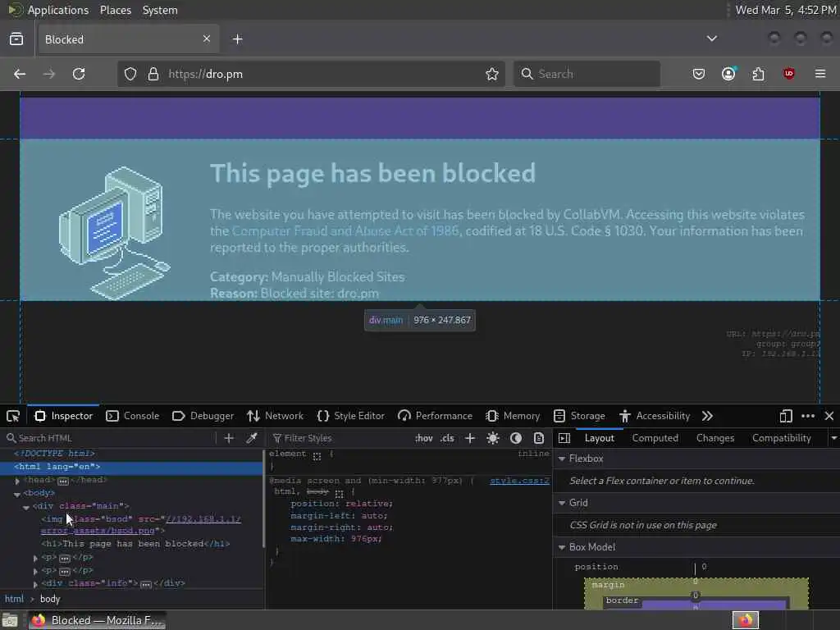
Task: Open the Memory tool
Action: click(513, 416)
